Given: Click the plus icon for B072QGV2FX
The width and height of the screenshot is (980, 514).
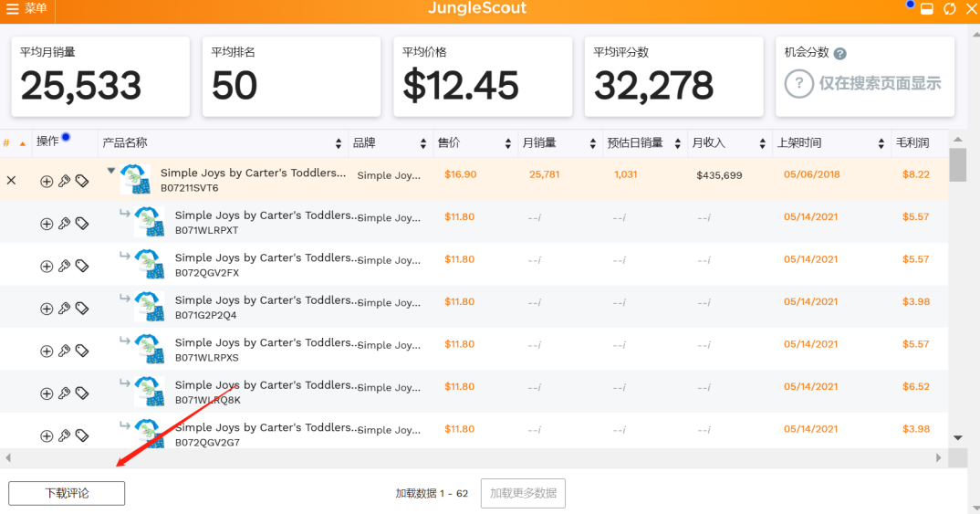Looking at the screenshot, I should 47,267.
